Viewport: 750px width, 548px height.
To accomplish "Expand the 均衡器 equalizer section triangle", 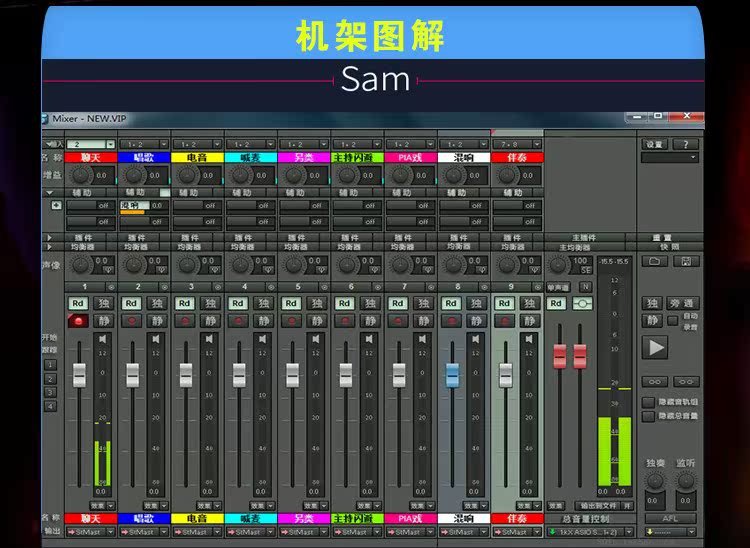I will tap(49, 247).
